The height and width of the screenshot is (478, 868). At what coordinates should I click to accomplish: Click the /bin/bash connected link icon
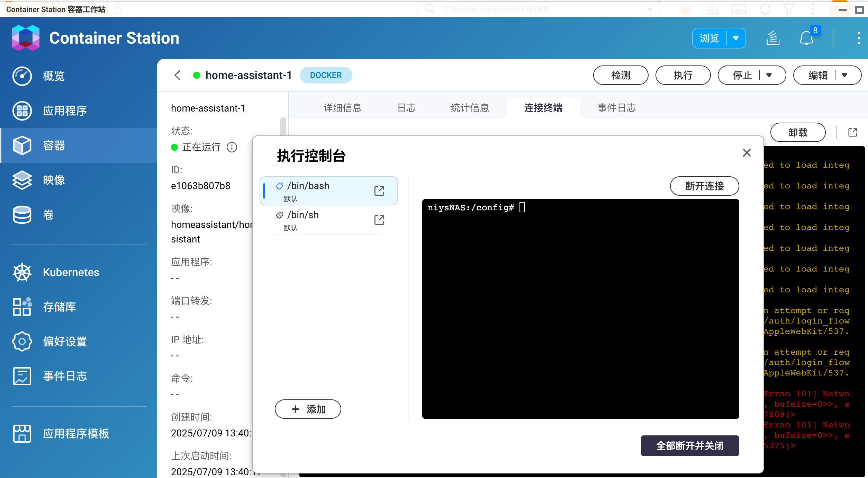coord(280,186)
